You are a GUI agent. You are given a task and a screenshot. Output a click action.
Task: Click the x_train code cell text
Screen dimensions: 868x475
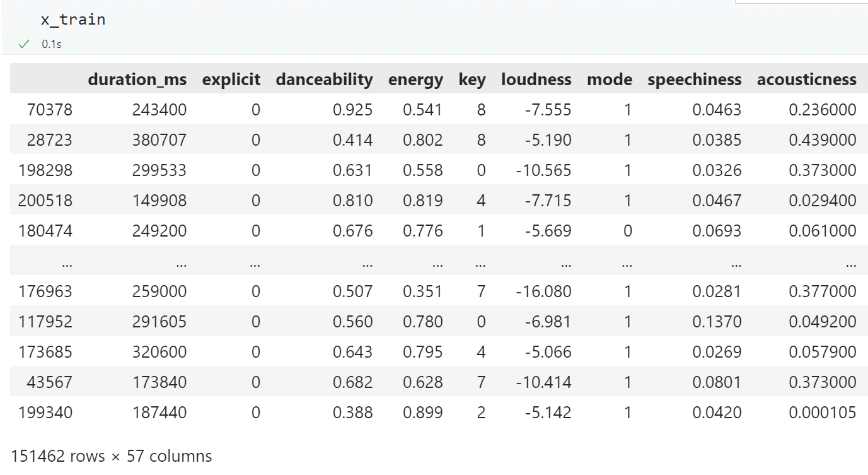[x=72, y=20]
